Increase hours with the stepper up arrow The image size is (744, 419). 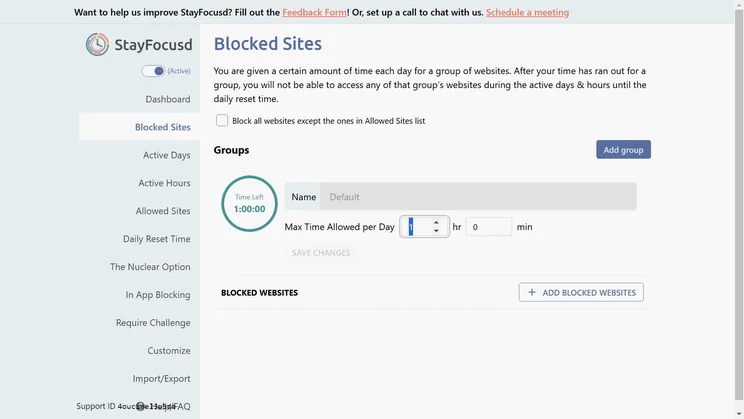point(436,223)
